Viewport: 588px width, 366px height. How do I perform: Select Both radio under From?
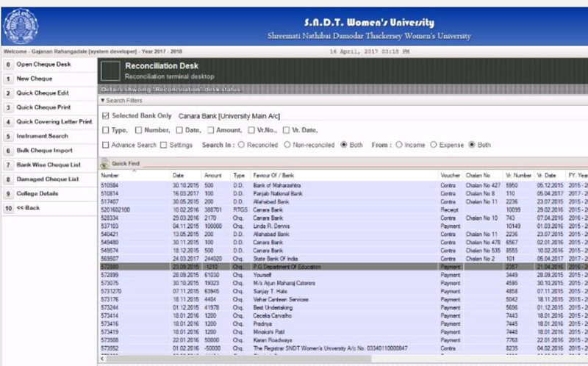[472, 145]
